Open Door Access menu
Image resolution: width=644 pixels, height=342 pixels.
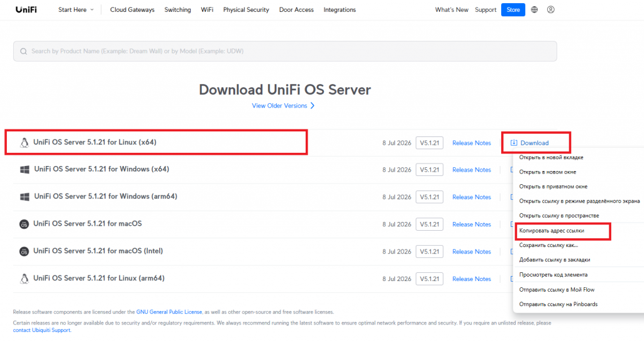click(296, 9)
